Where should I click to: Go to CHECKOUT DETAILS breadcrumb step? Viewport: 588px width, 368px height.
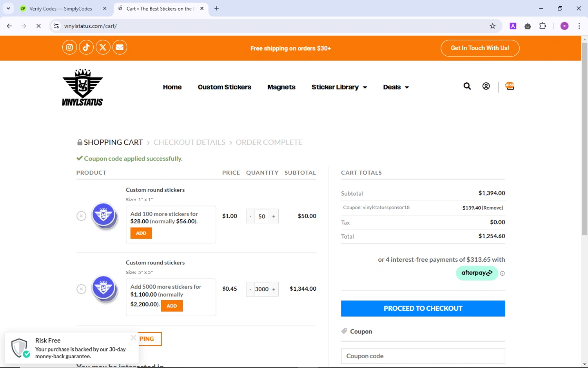[x=189, y=142]
